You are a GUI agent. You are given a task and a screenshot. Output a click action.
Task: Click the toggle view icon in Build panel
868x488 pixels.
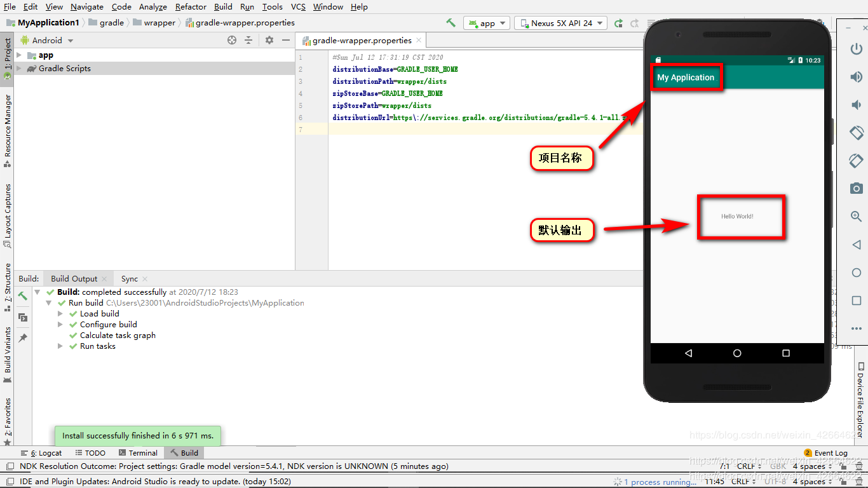point(23,317)
